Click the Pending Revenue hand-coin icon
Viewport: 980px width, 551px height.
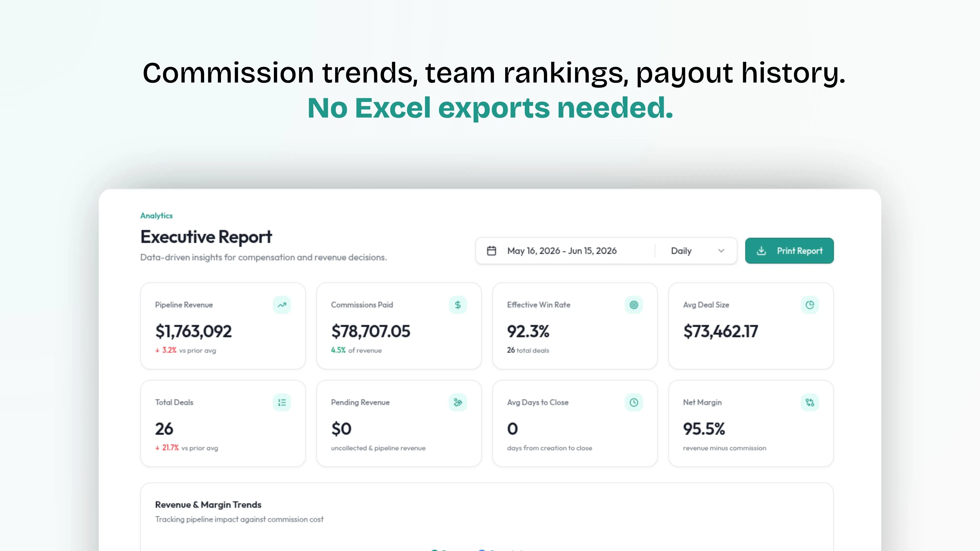coord(458,402)
